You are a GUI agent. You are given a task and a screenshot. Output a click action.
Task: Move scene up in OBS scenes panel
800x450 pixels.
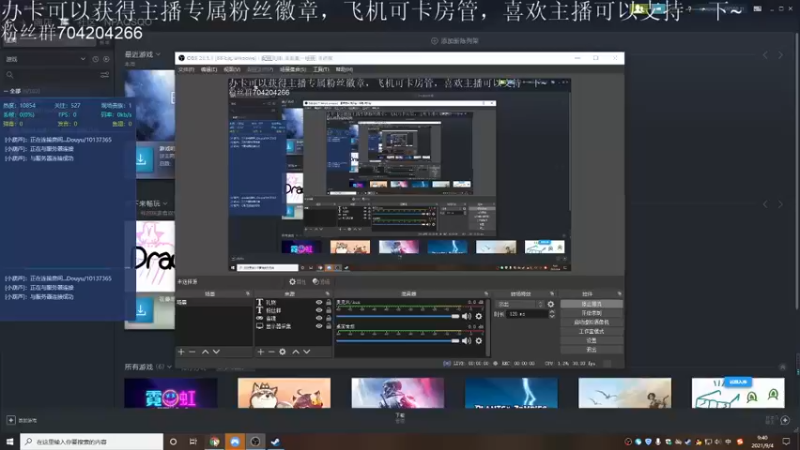[x=205, y=352]
